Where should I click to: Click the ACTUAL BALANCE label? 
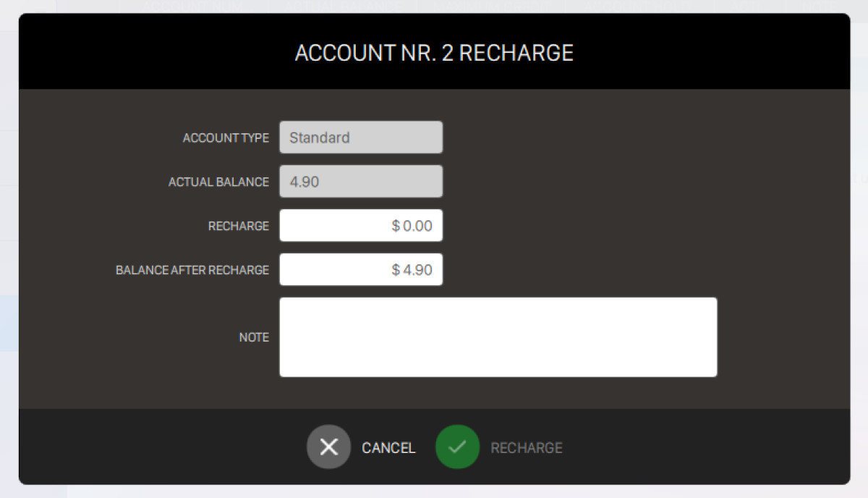coord(218,182)
